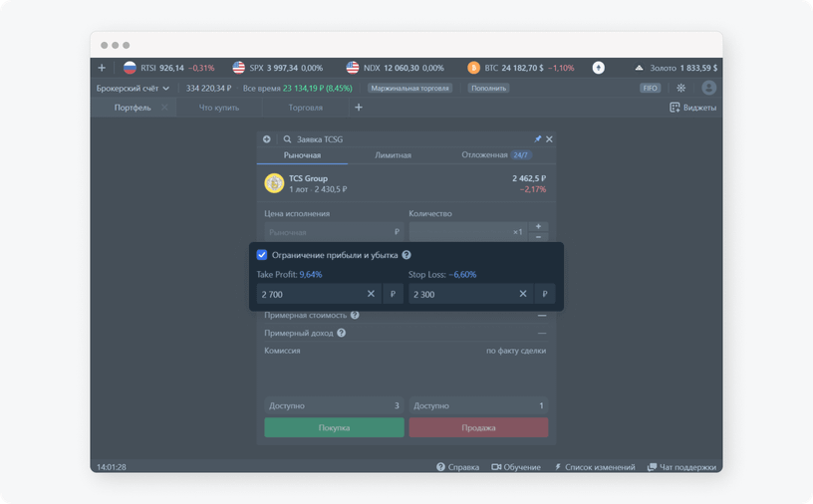
Task: Open help for Примерная стоимость
Action: tap(355, 315)
